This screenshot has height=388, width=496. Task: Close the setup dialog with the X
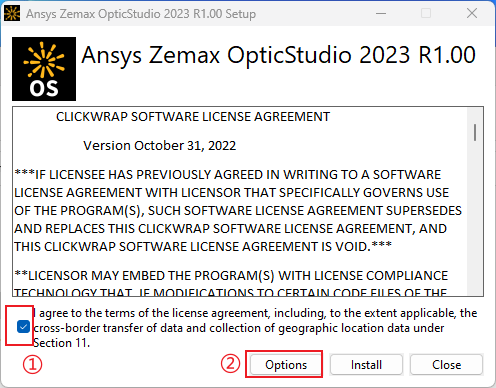472,14
